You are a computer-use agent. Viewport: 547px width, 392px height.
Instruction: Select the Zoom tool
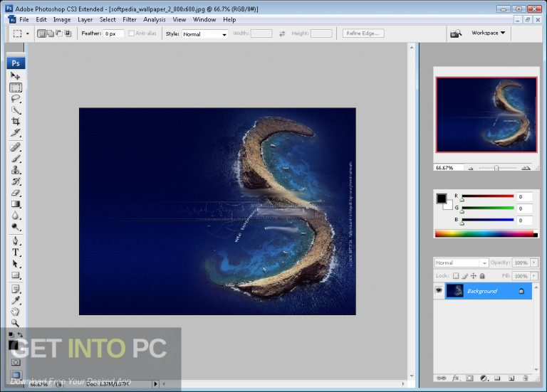(x=16, y=323)
